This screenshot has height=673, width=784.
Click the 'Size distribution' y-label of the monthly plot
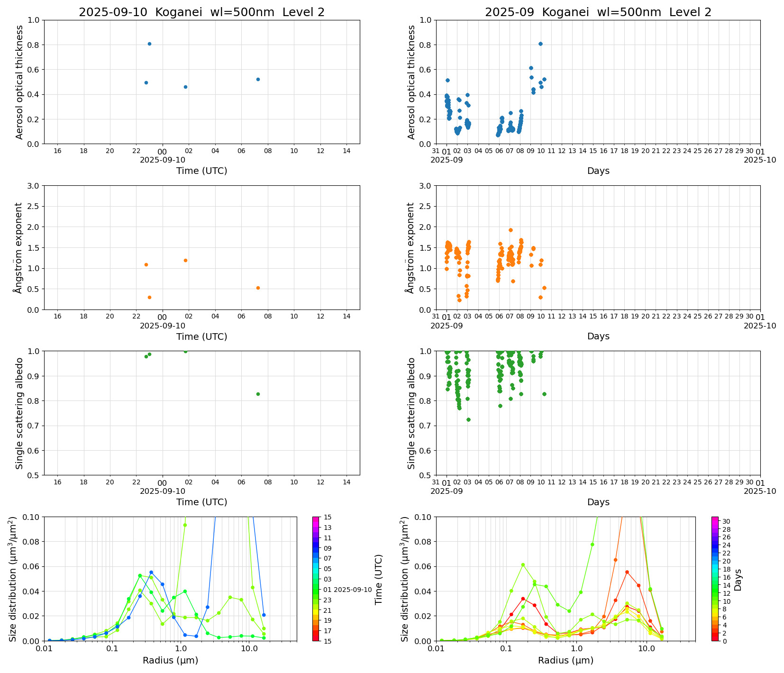pyautogui.click(x=406, y=579)
